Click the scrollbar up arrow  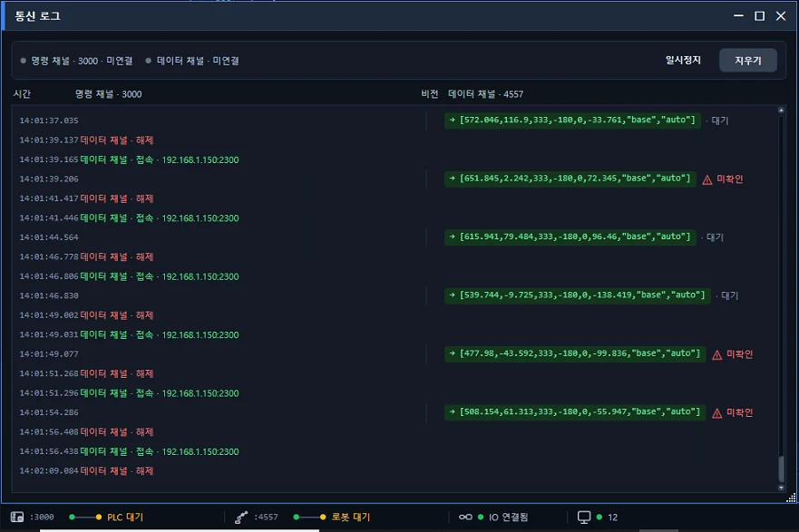point(781,110)
